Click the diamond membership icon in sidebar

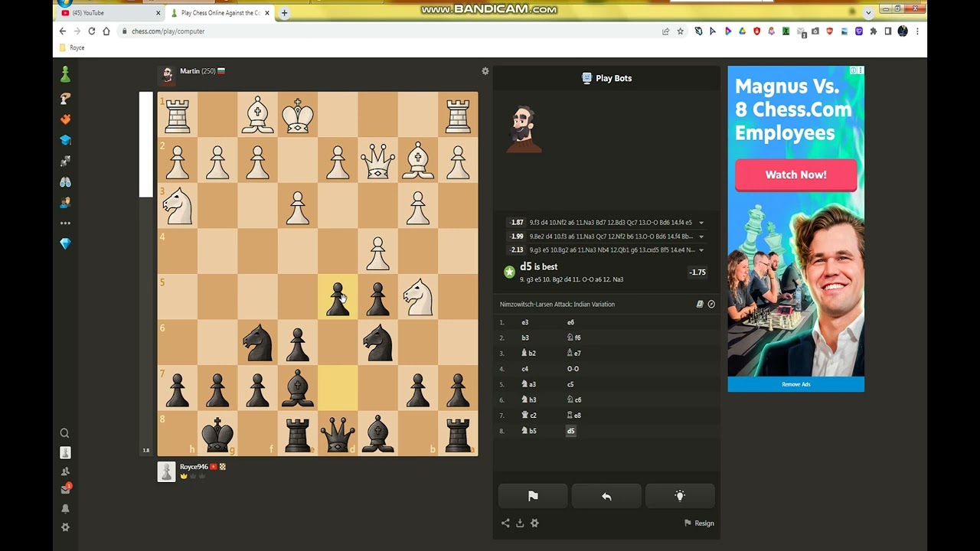coord(65,243)
